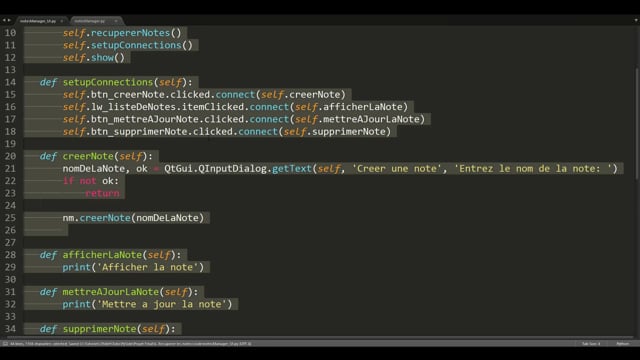Screen dimensions: 640x360
Task: Click 'getText' on line 21
Action: pyautogui.click(x=292, y=169)
